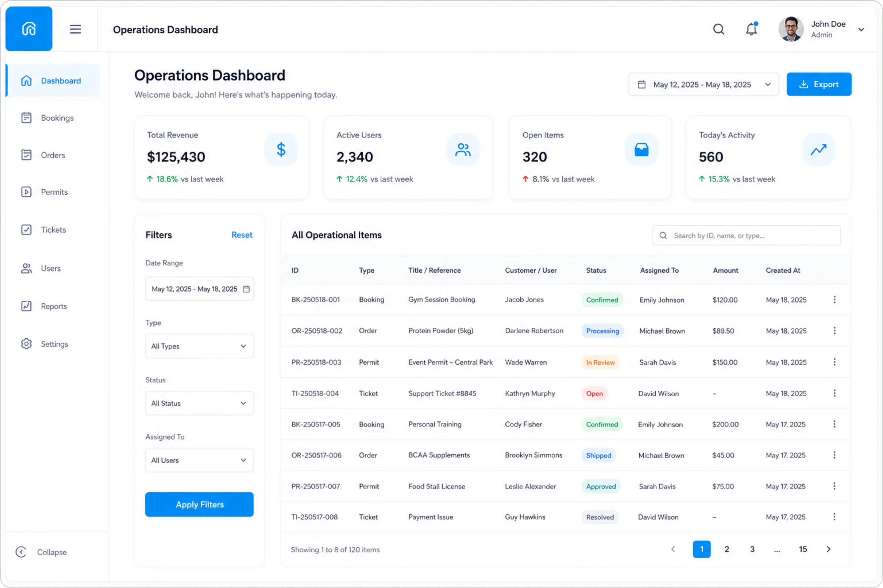Jump to page 15
The image size is (883, 588).
(803, 549)
